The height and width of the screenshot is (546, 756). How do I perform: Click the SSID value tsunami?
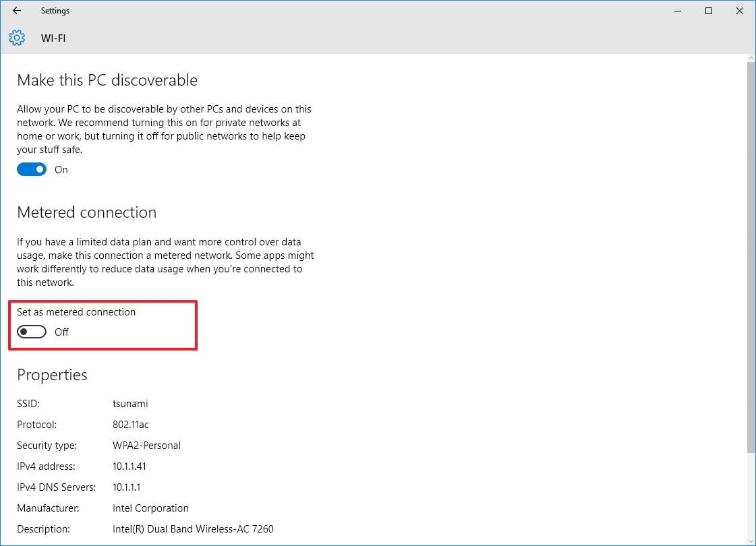pos(130,404)
